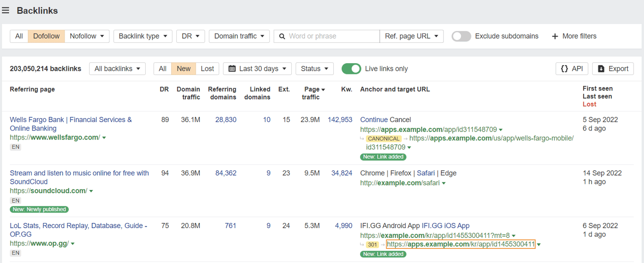Switch to the Lost tab

207,69
